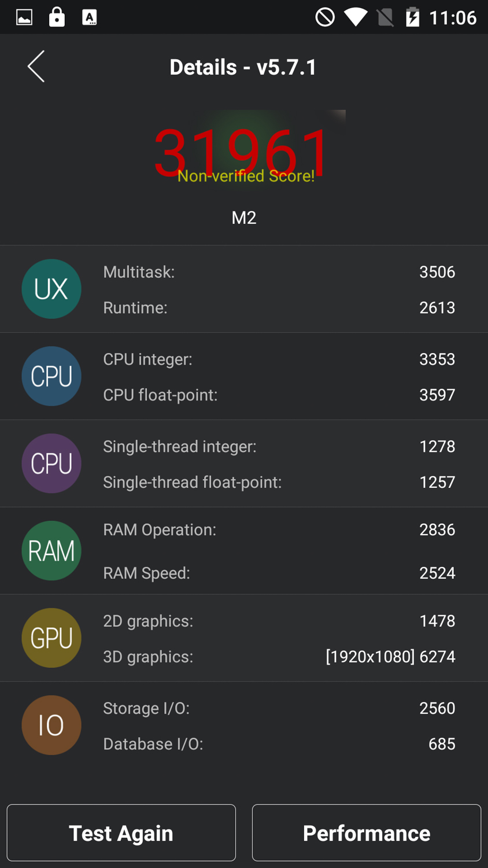Tap the Wi-Fi status bar icon
The width and height of the screenshot is (488, 868).
pyautogui.click(x=356, y=17)
